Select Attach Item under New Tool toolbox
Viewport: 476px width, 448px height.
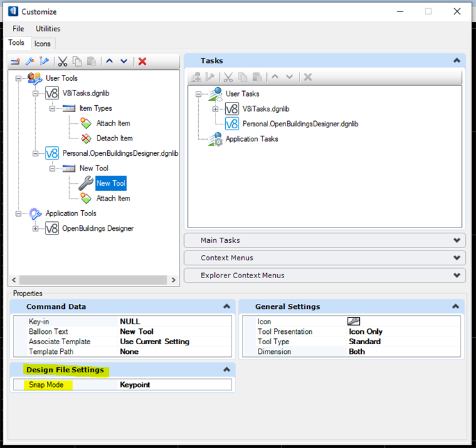pyautogui.click(x=114, y=199)
